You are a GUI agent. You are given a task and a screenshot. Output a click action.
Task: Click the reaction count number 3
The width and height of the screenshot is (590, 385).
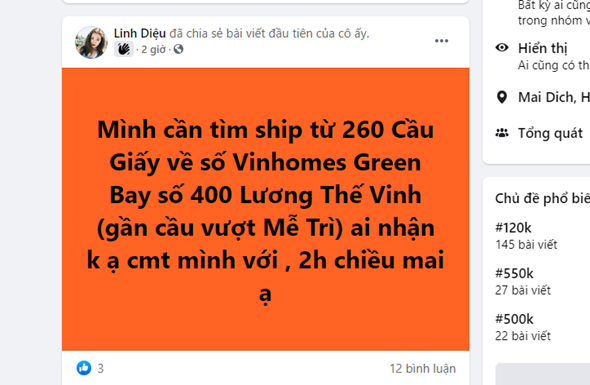click(x=100, y=368)
